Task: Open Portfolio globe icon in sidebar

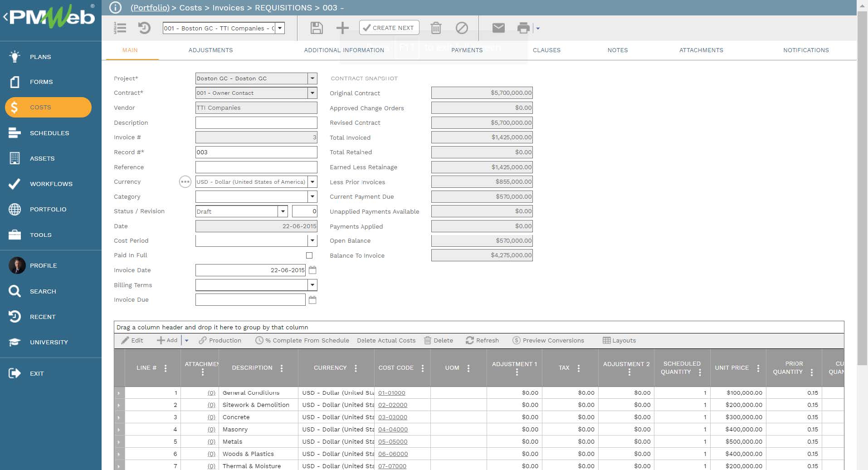Action: [15, 209]
